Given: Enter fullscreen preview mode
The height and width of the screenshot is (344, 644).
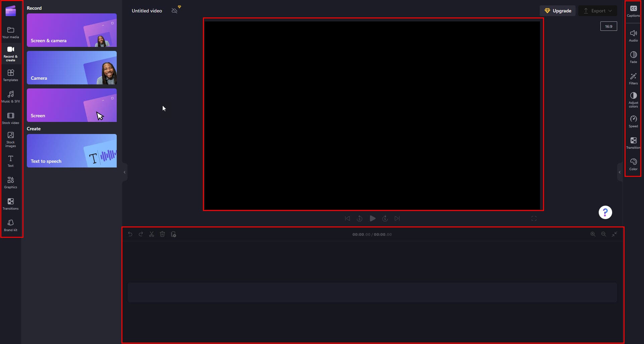Looking at the screenshot, I should 534,218.
